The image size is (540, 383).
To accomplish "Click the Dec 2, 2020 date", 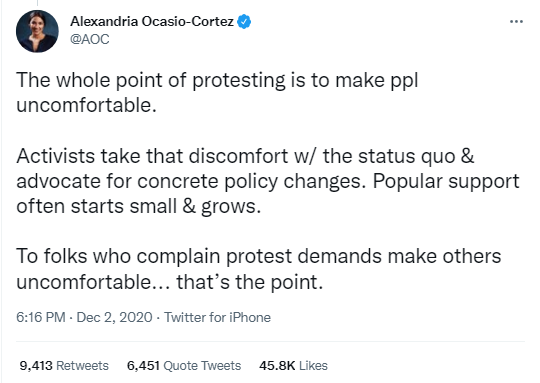I will (x=114, y=317).
